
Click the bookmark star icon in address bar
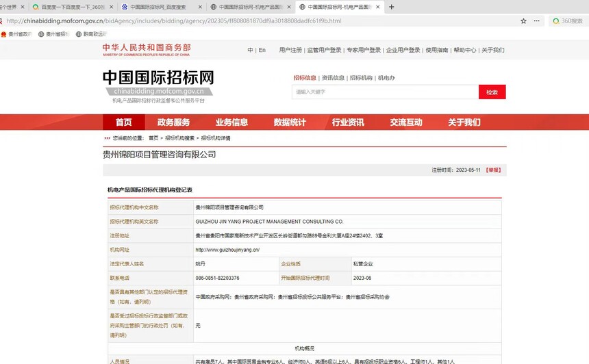point(523,21)
